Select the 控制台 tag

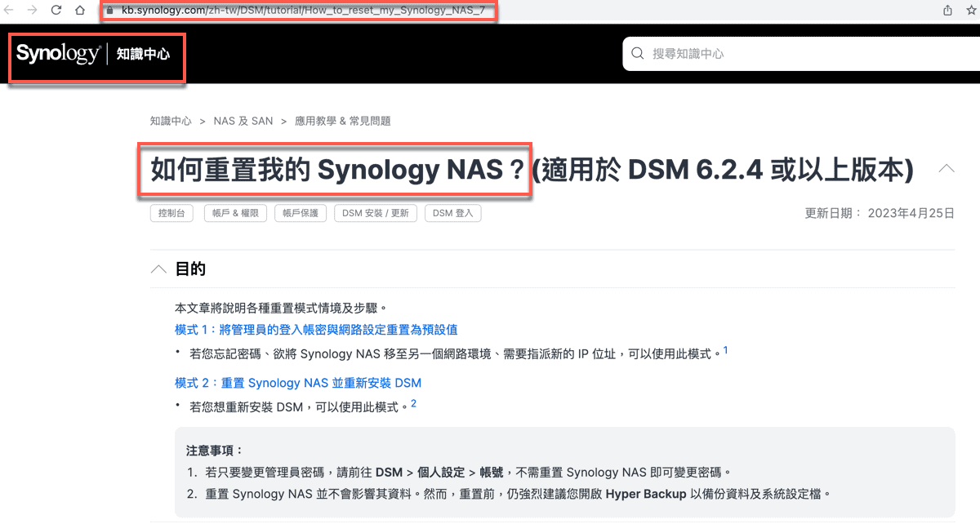(x=171, y=213)
